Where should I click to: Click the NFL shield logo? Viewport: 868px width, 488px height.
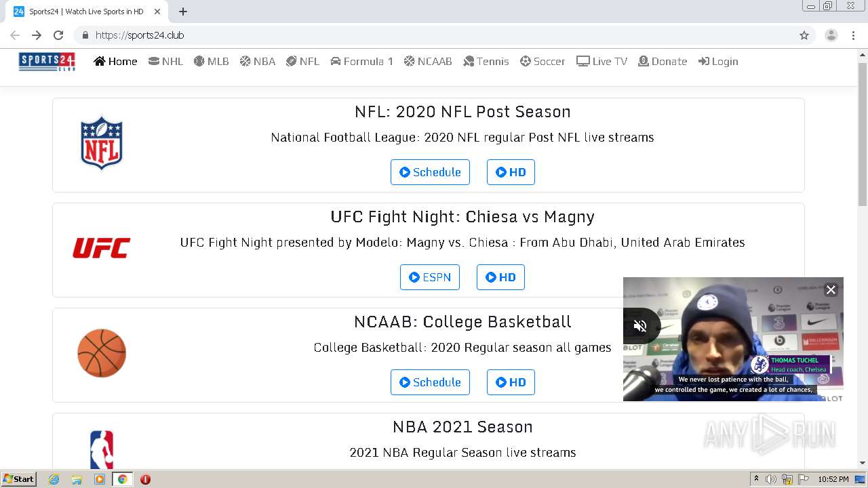pos(102,142)
